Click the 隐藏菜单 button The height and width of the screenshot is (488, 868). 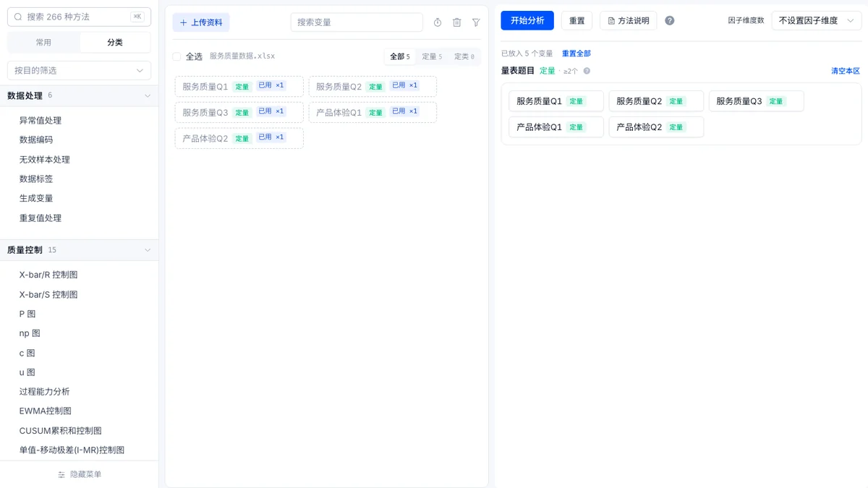tap(79, 474)
